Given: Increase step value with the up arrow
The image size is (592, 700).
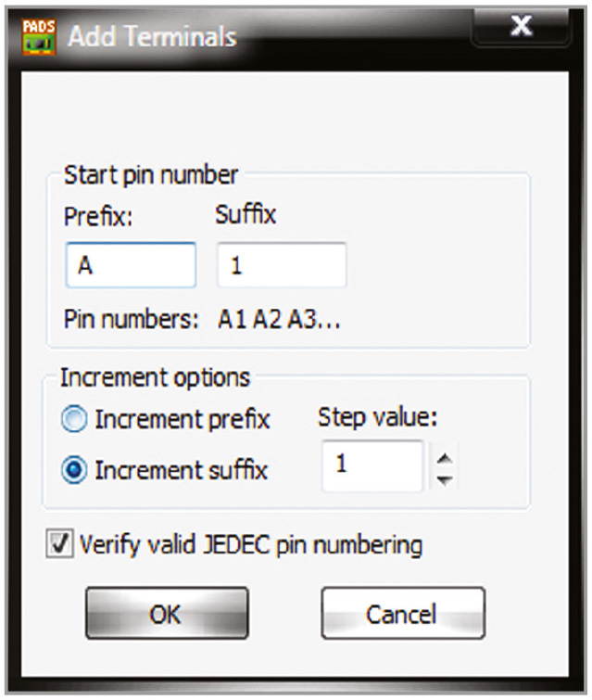Looking at the screenshot, I should tap(446, 454).
